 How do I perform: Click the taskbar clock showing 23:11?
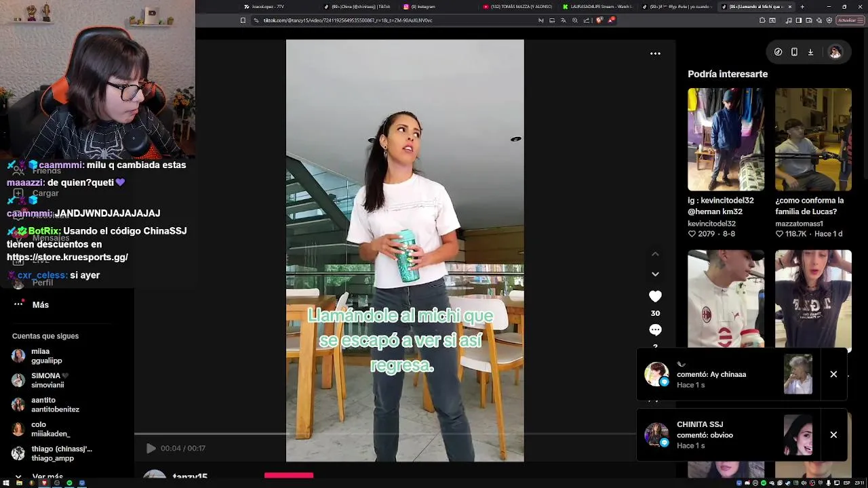coord(861,483)
